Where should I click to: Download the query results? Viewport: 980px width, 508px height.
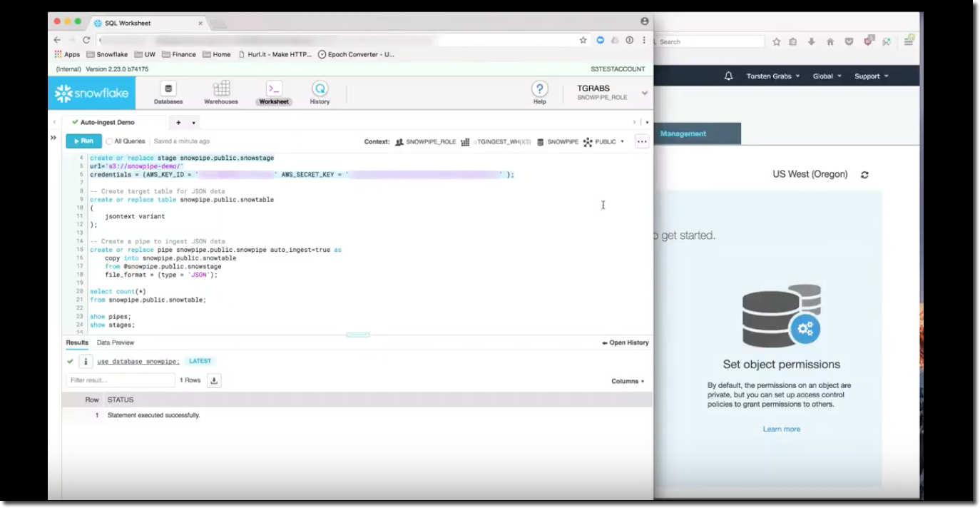click(x=214, y=380)
